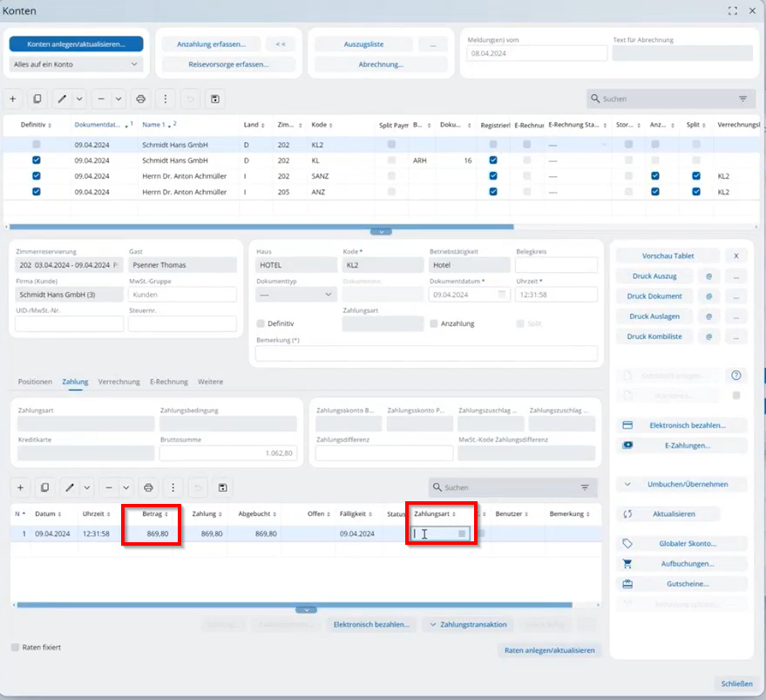Uncheck Definitiv for the Schmidt Hans GmbH KL row
Viewport: 766px width, 700px height.
tap(37, 160)
